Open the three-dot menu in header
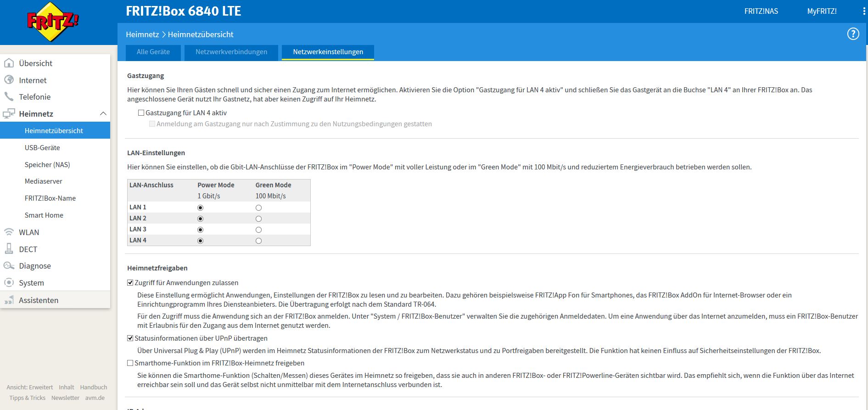 click(864, 11)
